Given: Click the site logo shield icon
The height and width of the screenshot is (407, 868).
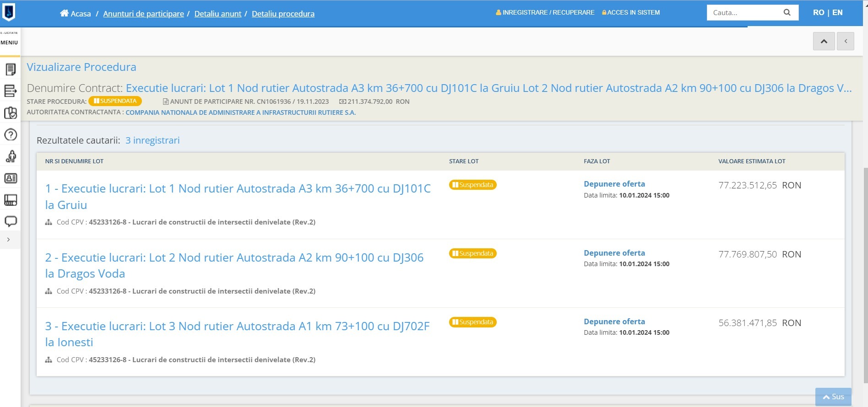Looking at the screenshot, I should (x=9, y=12).
